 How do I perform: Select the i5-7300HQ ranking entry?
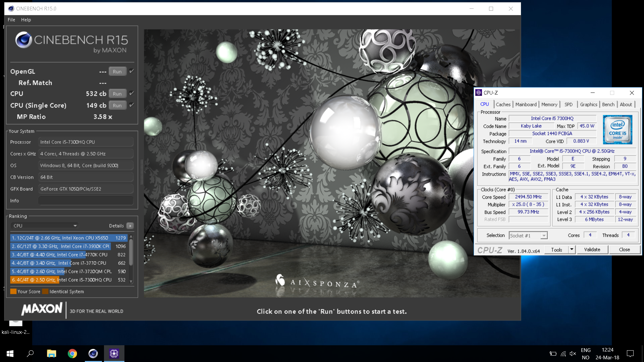(x=69, y=280)
